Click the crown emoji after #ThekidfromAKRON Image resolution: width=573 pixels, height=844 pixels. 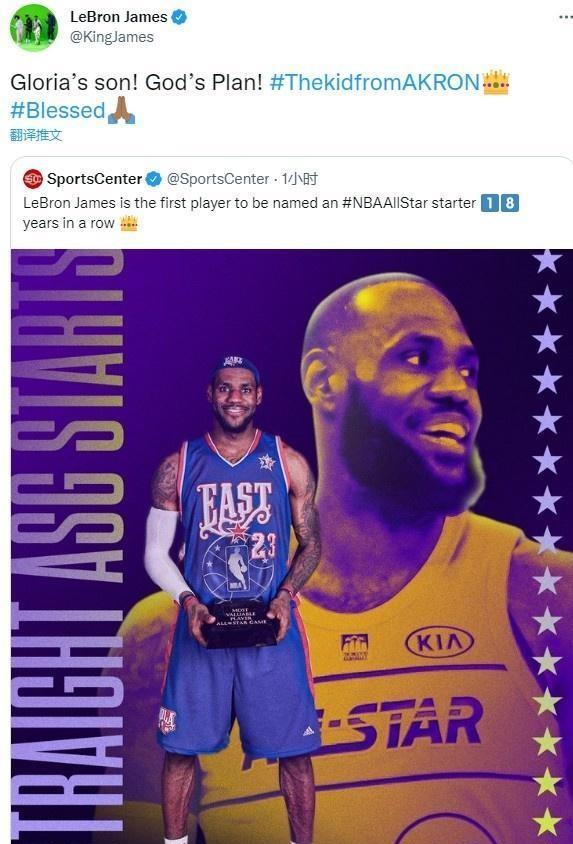click(496, 82)
